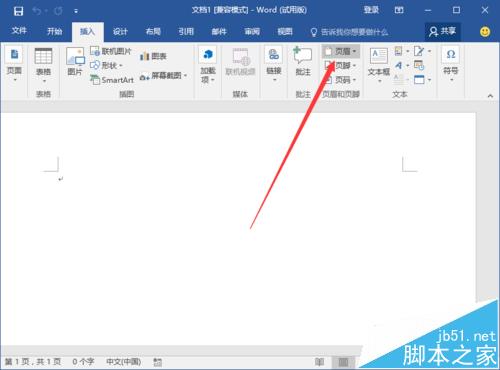The width and height of the screenshot is (500, 370).
Task: Open the 页眉 header dropdown
Action: [x=341, y=51]
